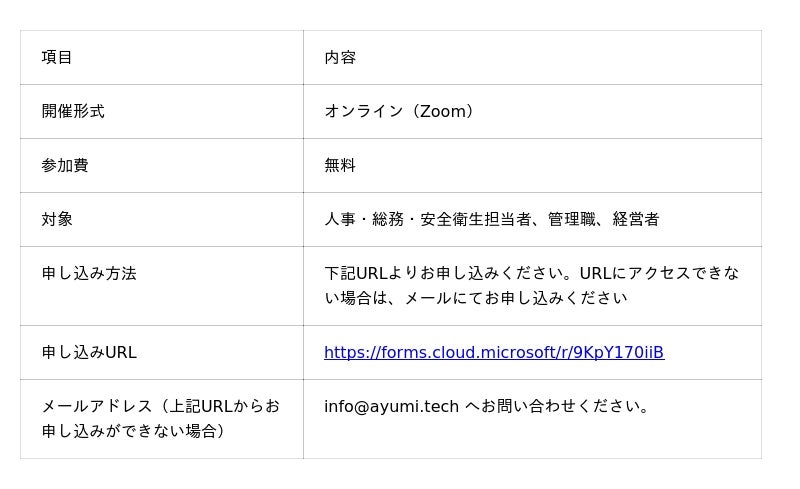Click the info@ayumi.tech email address text

tap(391, 406)
